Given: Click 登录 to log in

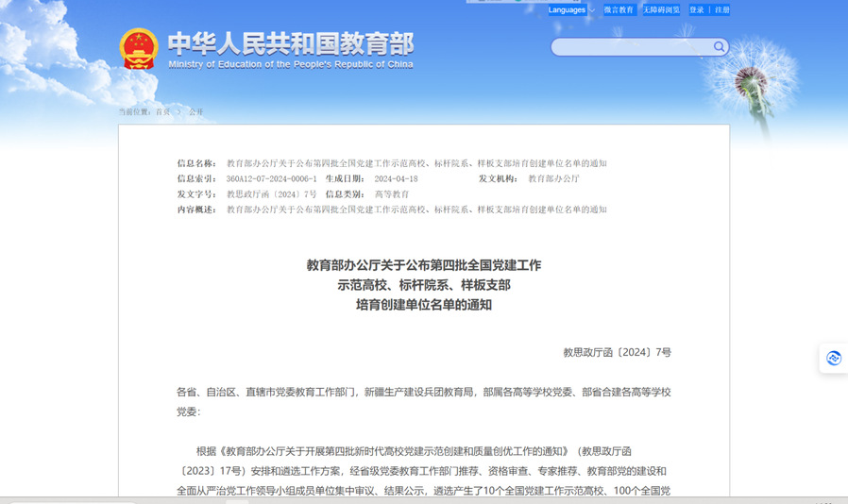Looking at the screenshot, I should coord(697,9).
